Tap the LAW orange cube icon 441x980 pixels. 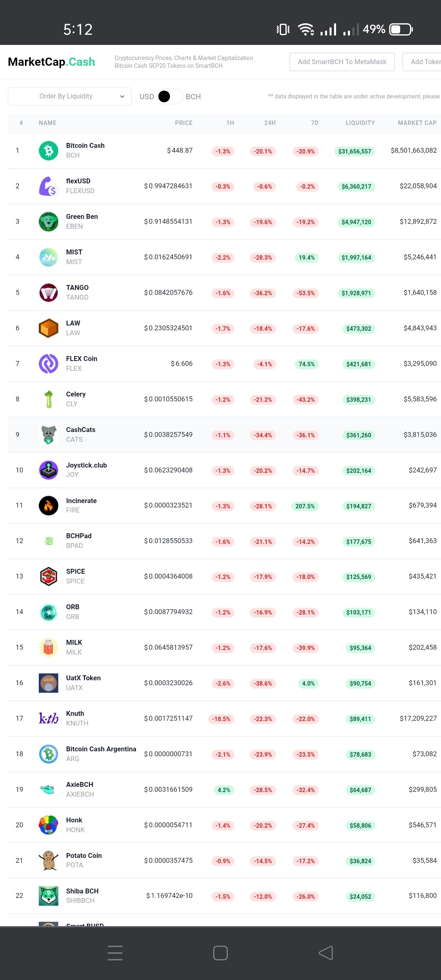pos(49,328)
